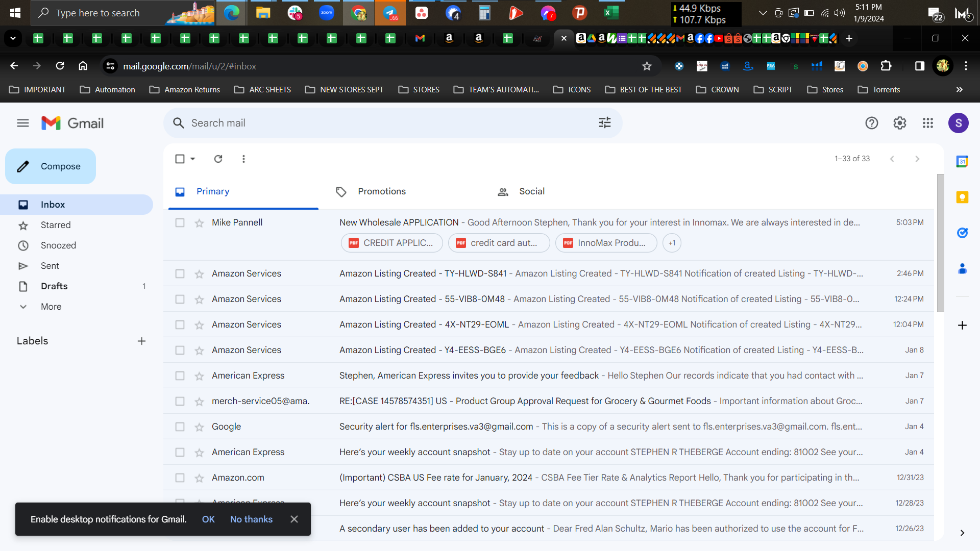The image size is (980, 551).
Task: Go to older emails page arrow
Action: click(x=917, y=159)
